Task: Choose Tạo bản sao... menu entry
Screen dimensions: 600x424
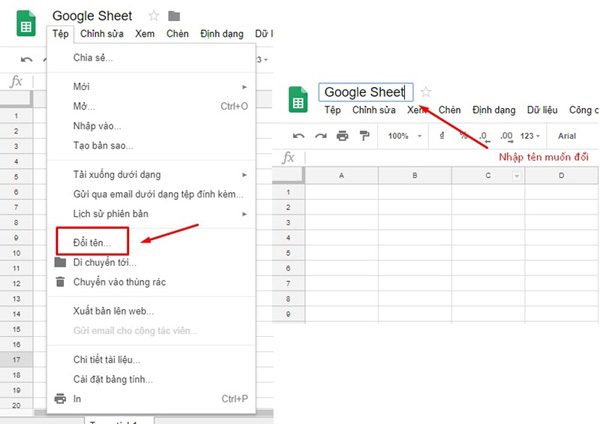Action: tap(152, 145)
